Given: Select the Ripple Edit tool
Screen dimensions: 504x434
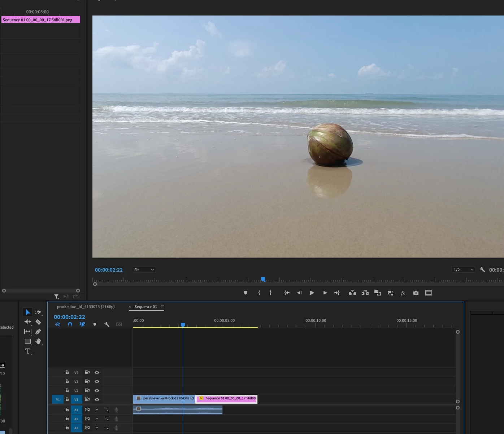Looking at the screenshot, I should 28,322.
